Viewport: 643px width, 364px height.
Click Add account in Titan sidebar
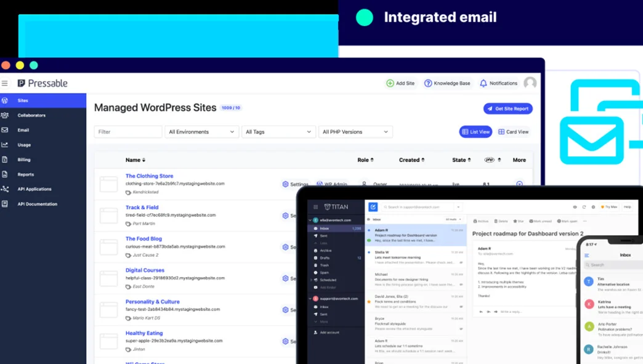(326, 333)
